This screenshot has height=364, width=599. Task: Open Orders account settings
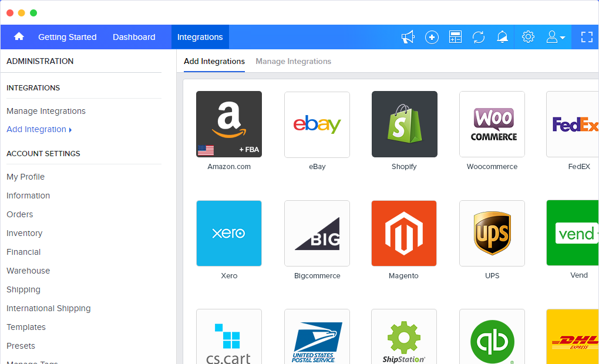point(20,214)
